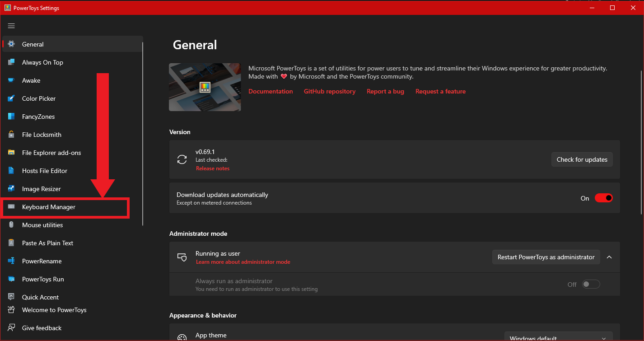Click the PowerRename icon
The width and height of the screenshot is (644, 341).
(x=11, y=261)
